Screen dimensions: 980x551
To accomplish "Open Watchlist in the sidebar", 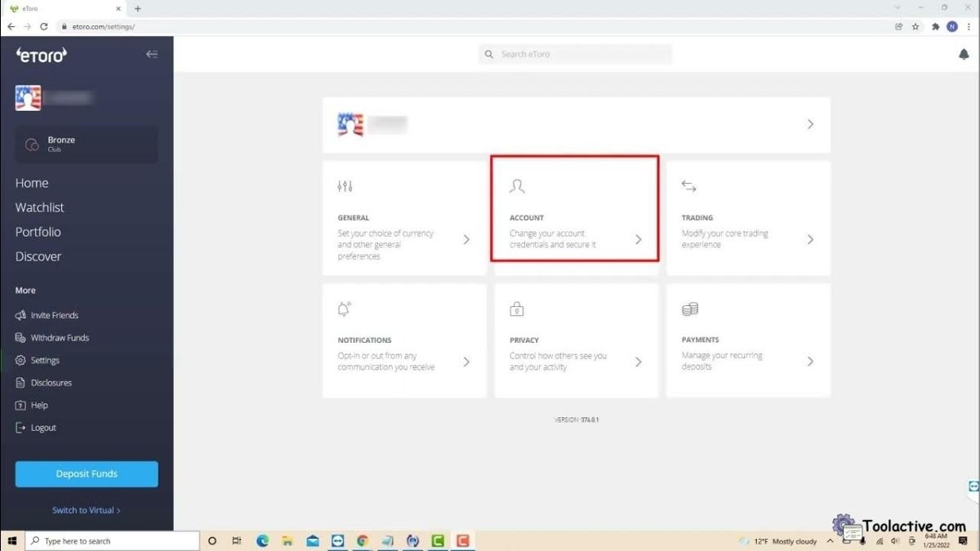I will point(39,207).
